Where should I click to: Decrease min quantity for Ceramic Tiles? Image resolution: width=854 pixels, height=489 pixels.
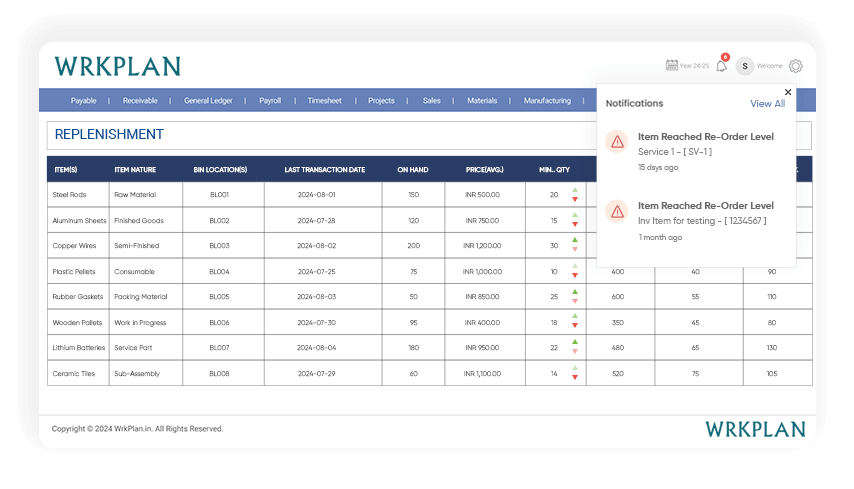575,378
